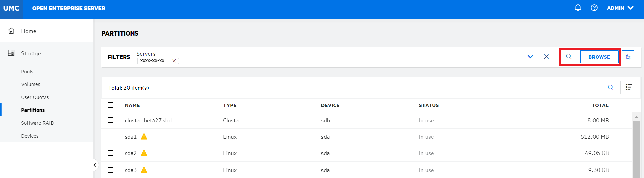The width and height of the screenshot is (644, 178).
Task: Click the table's vertical scrollbar up arrow
Action: tap(636, 117)
